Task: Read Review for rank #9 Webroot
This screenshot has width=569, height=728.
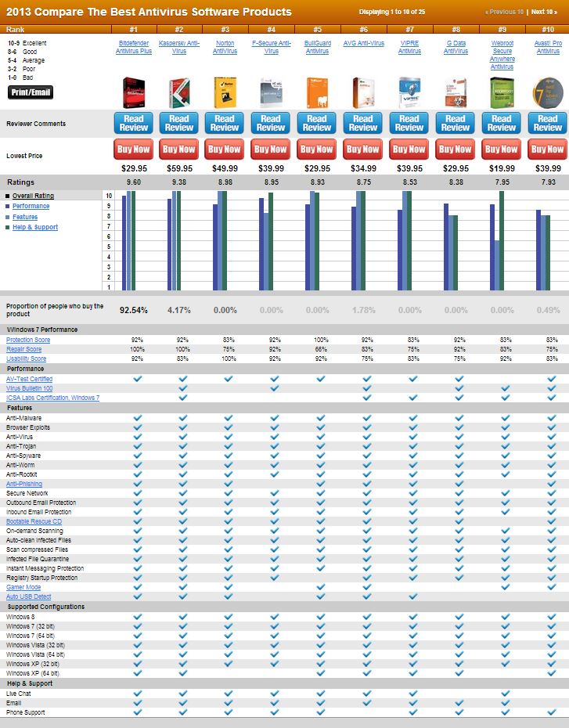Action: 501,123
